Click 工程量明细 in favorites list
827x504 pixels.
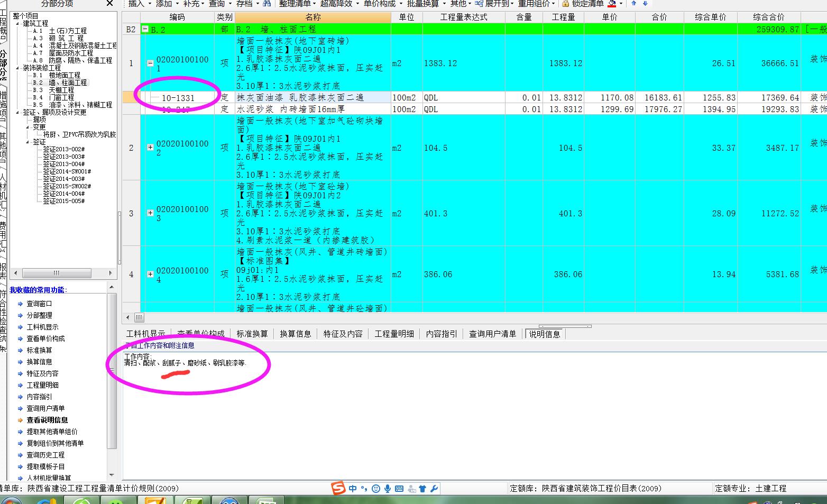(43, 385)
